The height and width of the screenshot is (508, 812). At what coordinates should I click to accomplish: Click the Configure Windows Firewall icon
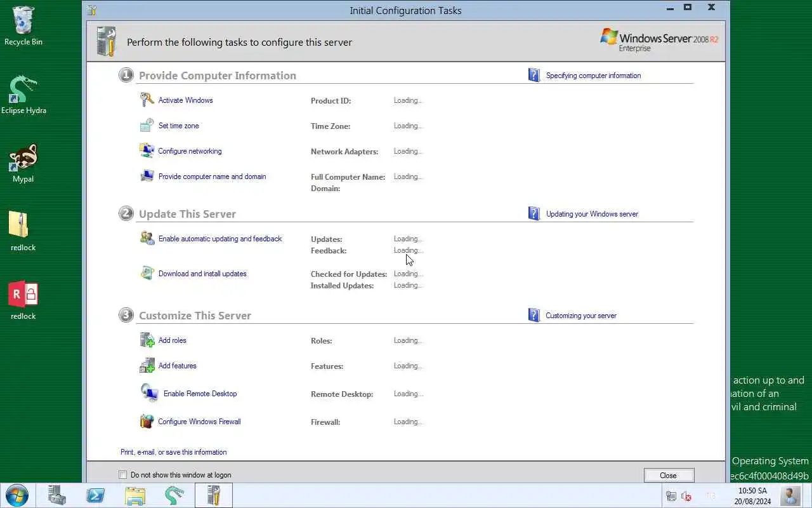[147, 421]
